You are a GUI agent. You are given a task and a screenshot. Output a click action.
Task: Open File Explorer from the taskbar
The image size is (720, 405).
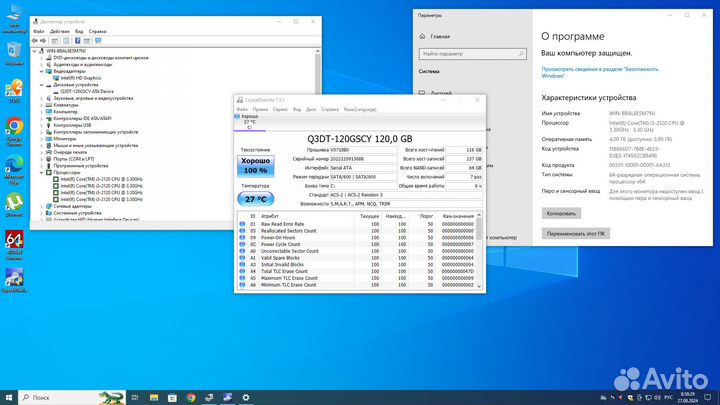pos(154,397)
